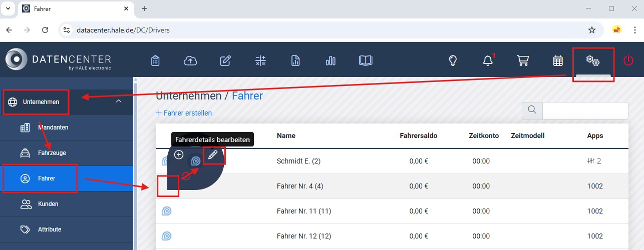Click the app icon for Fahrer Nr. 12
The image size is (644, 250).
coord(167,236)
